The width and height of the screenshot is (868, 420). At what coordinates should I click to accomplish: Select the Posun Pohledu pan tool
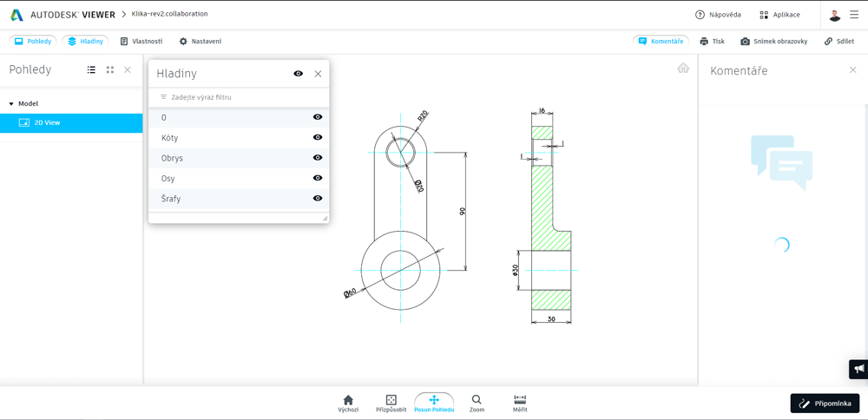pos(434,404)
